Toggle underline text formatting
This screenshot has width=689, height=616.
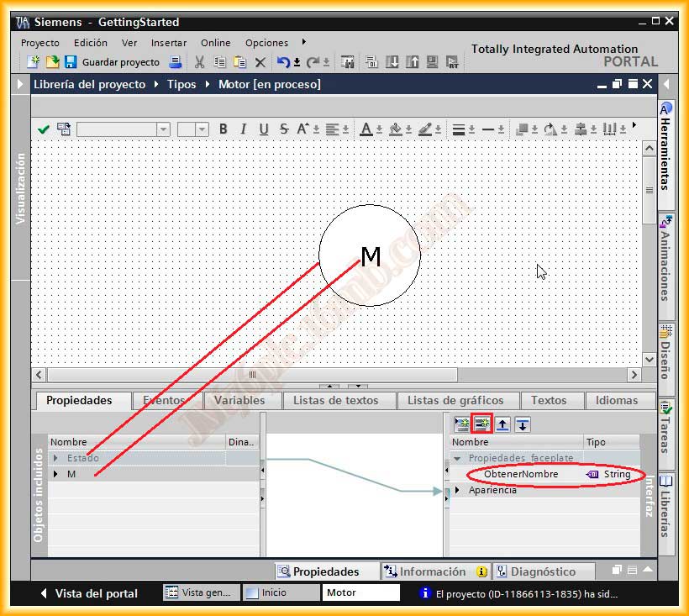point(264,129)
